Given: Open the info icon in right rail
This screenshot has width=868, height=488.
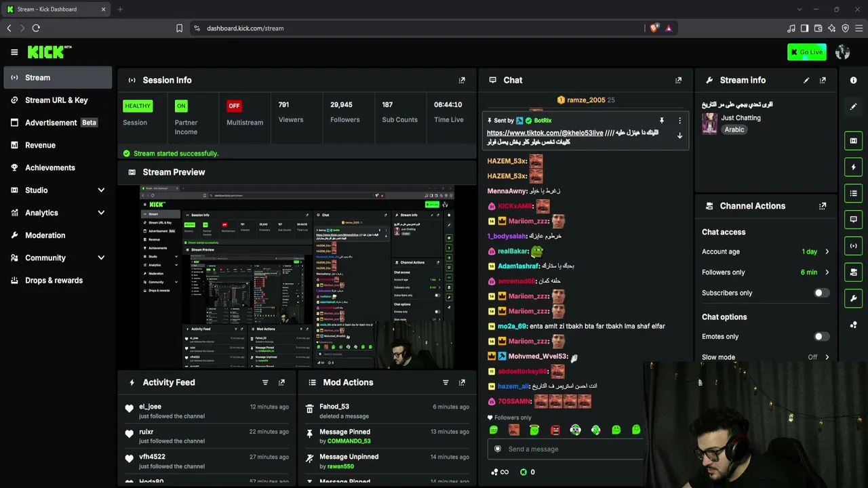Looking at the screenshot, I should pos(854,80).
